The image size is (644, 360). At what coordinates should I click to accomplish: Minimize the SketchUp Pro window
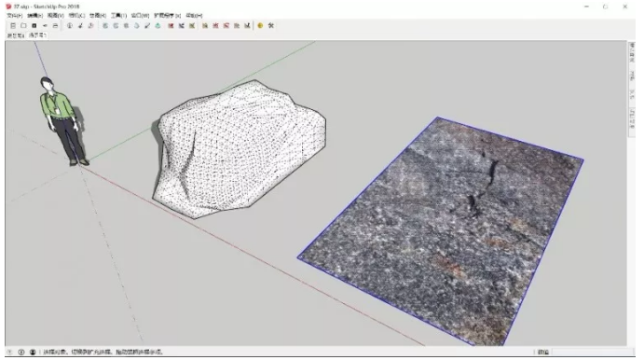coord(586,7)
